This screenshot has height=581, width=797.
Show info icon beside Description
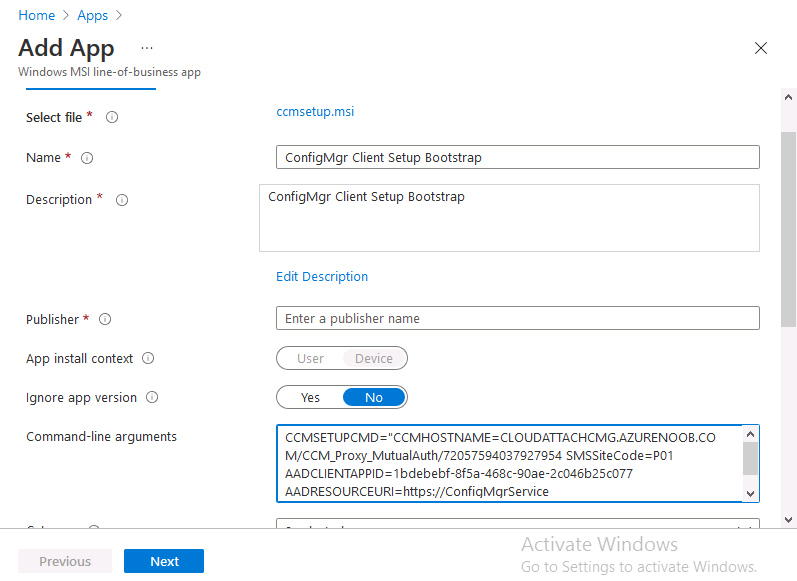click(122, 200)
